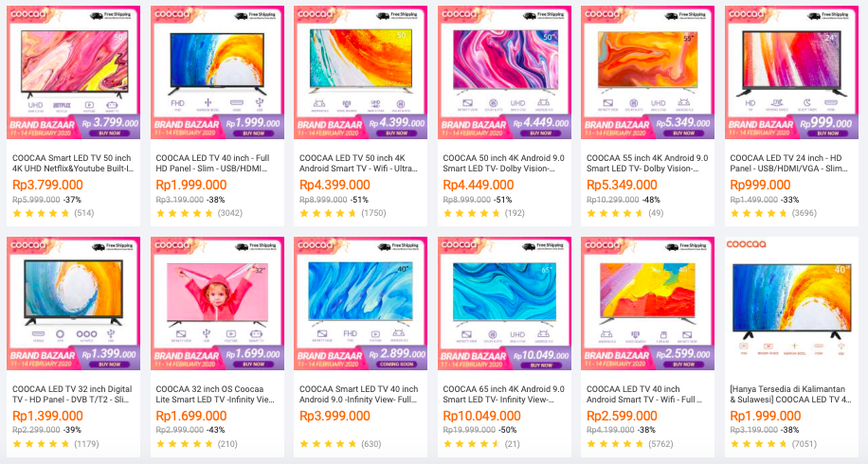Click the star rating with 3042 reviews
The height and width of the screenshot is (464, 868).
pos(185,213)
